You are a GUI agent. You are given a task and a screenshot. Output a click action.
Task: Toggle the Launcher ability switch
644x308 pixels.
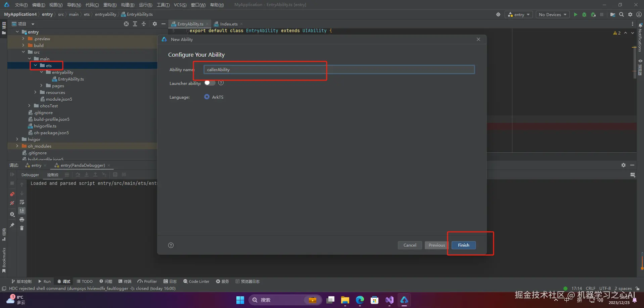(x=210, y=83)
